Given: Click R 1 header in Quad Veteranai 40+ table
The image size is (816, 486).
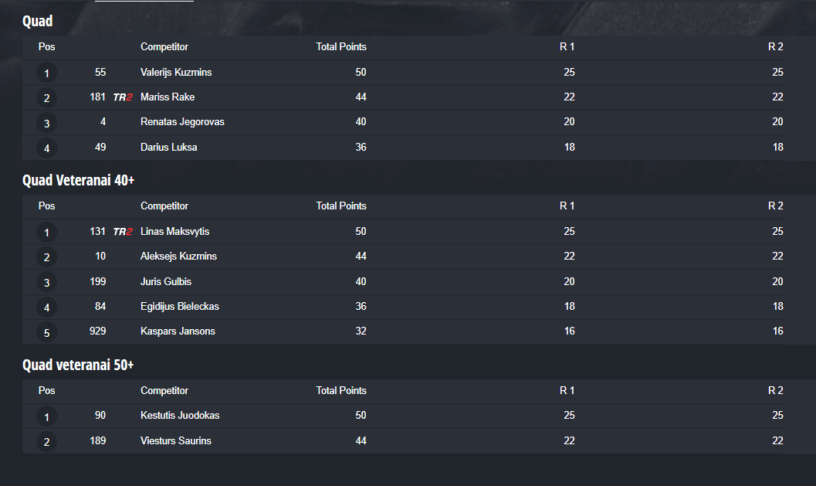Looking at the screenshot, I should pyautogui.click(x=567, y=206).
